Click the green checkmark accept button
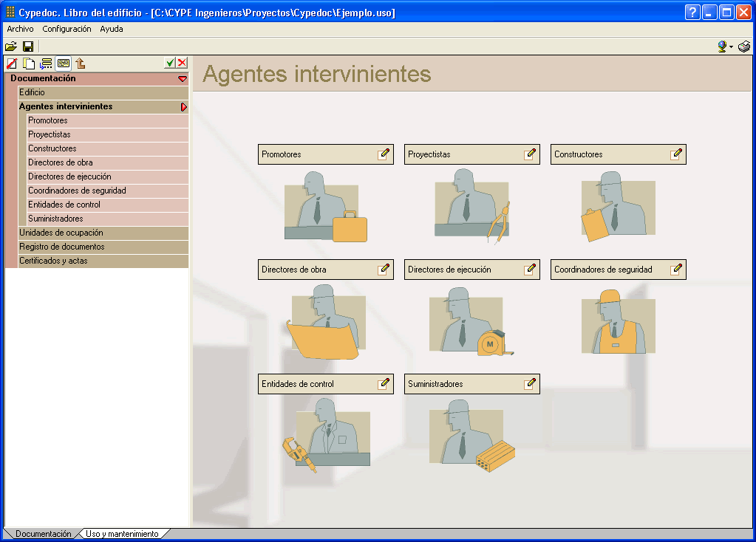The width and height of the screenshot is (756, 542). 170,64
